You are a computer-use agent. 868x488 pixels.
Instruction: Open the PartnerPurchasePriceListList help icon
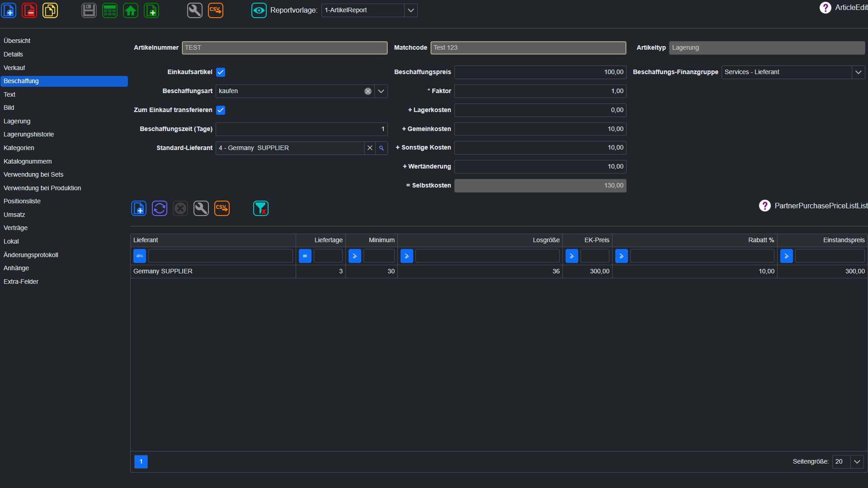(765, 206)
